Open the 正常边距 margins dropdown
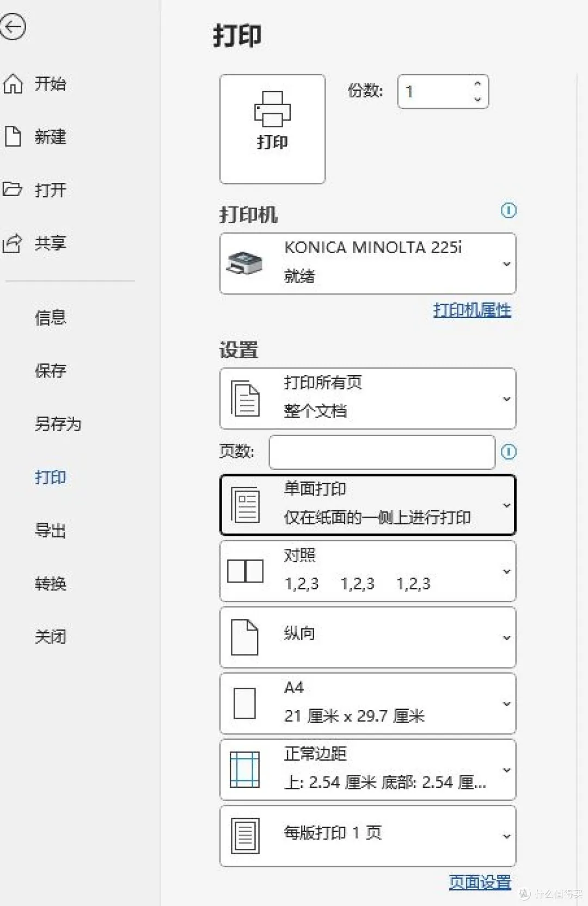The image size is (588, 906). pyautogui.click(x=367, y=769)
